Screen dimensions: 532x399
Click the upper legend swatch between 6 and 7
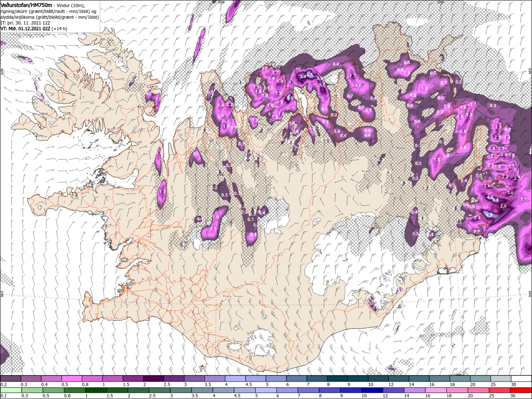tap(296, 379)
